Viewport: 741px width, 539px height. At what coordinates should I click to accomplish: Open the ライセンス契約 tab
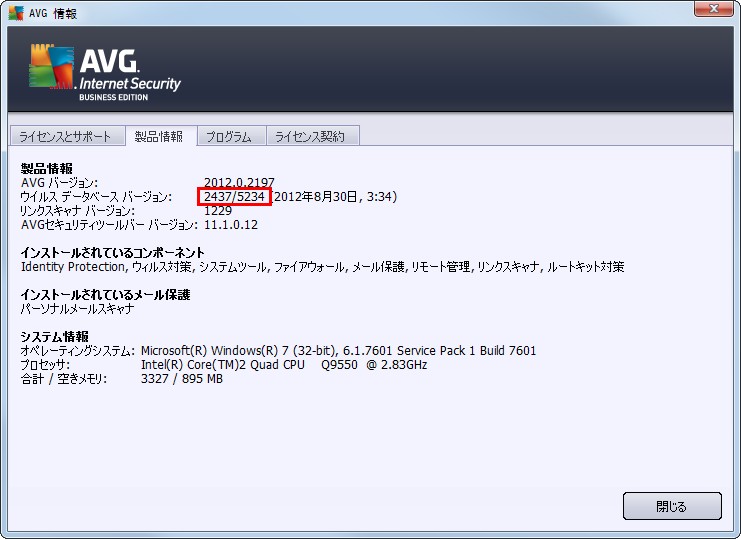point(312,136)
